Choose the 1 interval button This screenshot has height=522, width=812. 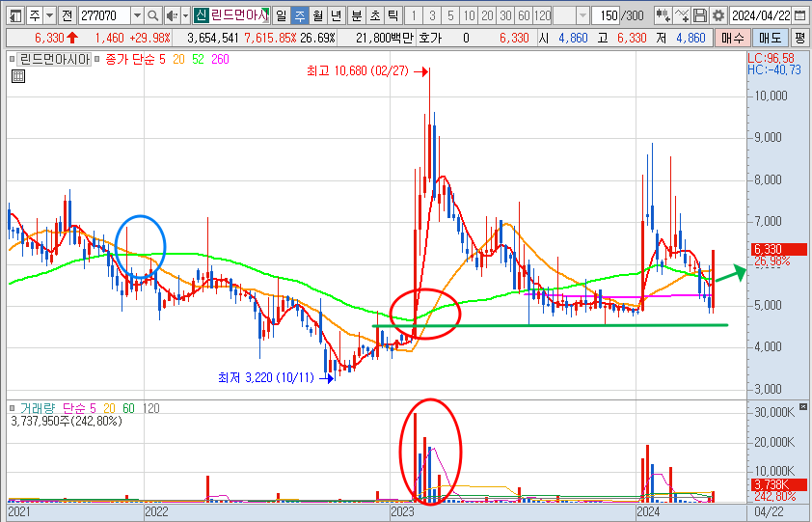pyautogui.click(x=414, y=15)
